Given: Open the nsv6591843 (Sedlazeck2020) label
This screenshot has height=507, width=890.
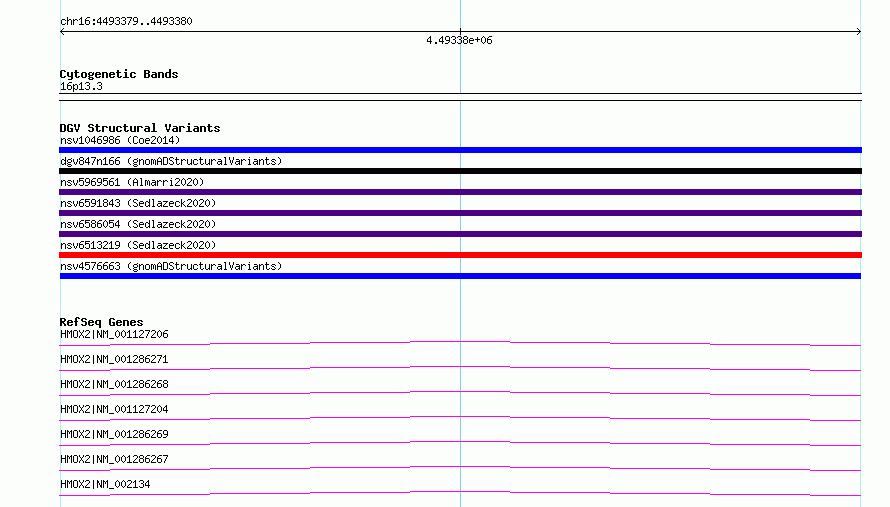Looking at the screenshot, I should (x=138, y=203).
